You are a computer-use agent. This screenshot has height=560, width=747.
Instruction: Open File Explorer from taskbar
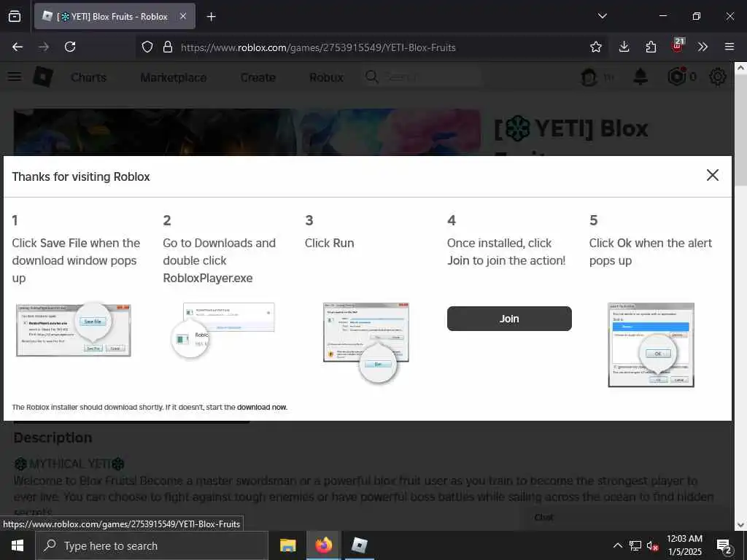click(x=287, y=545)
